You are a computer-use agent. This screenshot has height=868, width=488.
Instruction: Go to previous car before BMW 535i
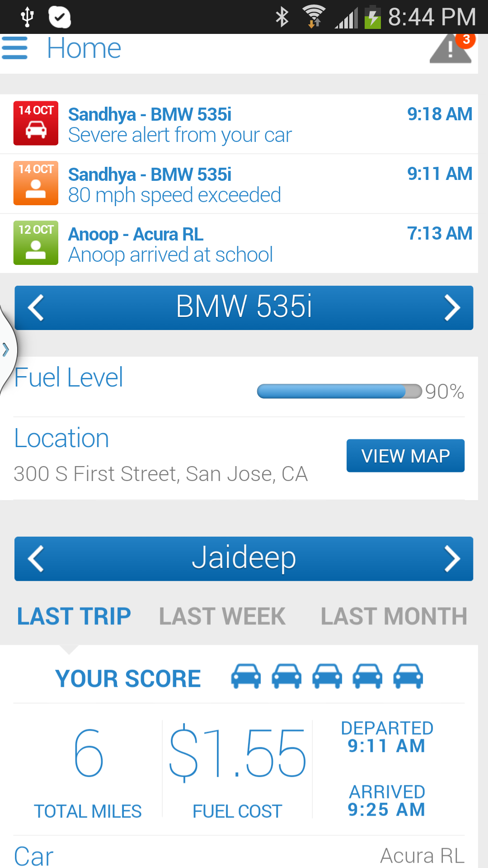click(x=36, y=308)
